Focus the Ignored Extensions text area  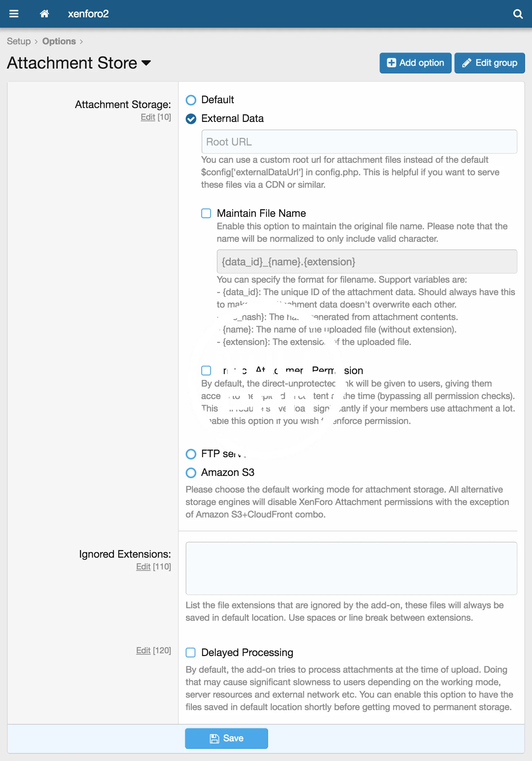(x=351, y=568)
